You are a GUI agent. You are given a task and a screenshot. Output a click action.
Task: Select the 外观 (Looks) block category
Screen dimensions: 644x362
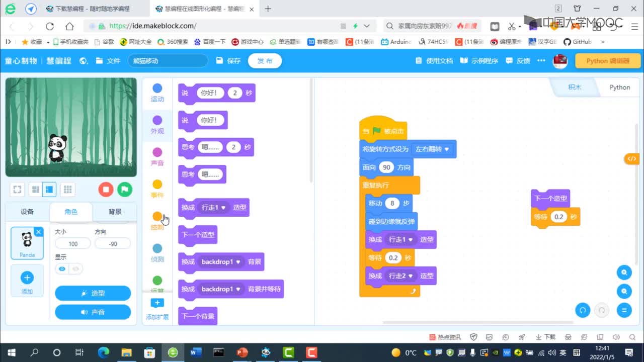click(157, 125)
